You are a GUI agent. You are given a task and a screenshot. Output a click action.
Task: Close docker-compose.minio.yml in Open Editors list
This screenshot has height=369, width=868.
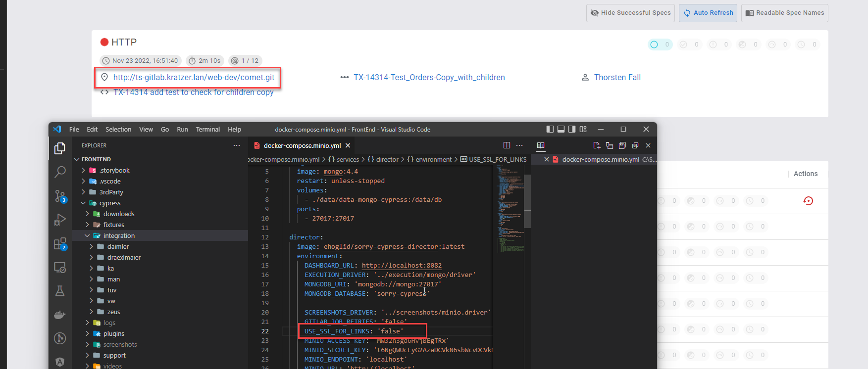tap(547, 159)
